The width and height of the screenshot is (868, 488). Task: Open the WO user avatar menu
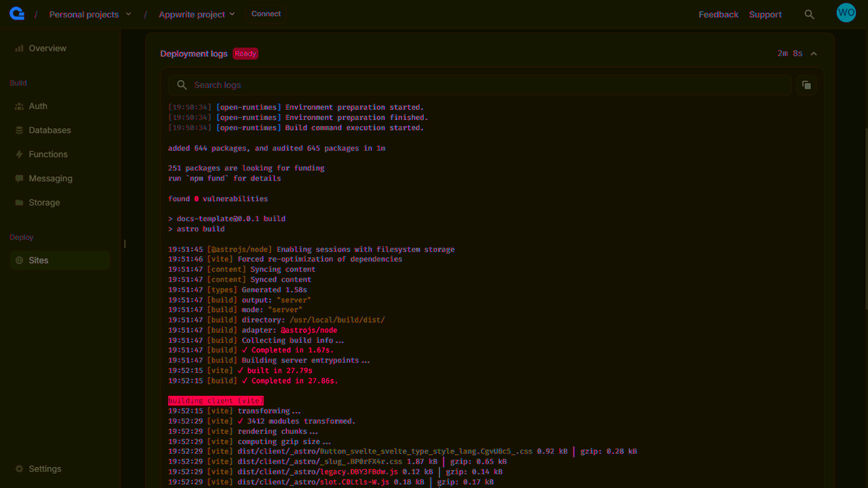[x=846, y=12]
